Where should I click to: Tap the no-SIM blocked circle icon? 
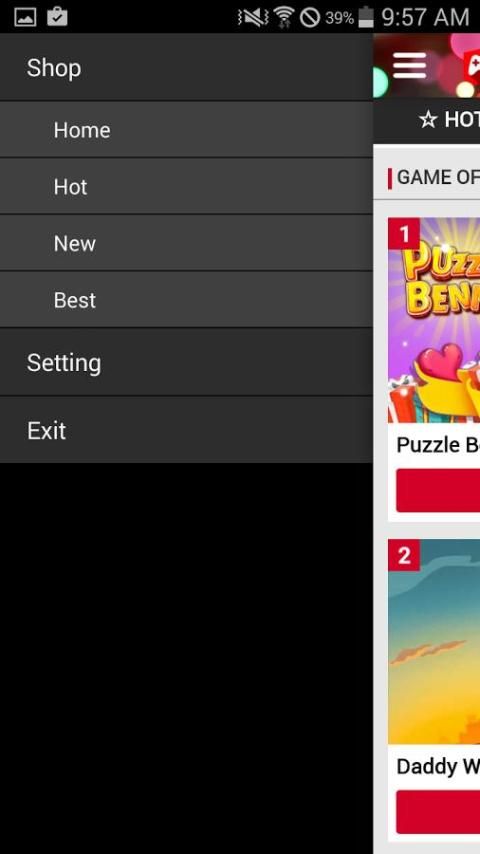(x=310, y=18)
